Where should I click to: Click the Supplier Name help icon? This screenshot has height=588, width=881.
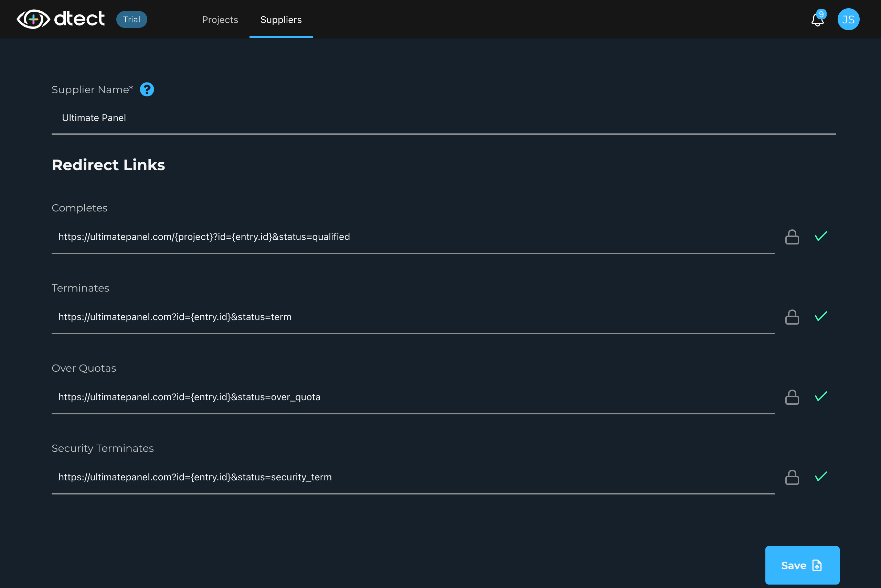pos(147,90)
